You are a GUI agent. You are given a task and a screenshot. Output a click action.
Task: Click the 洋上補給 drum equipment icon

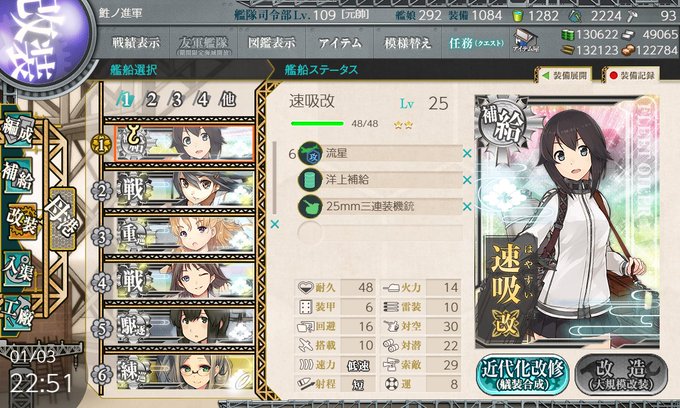310,180
